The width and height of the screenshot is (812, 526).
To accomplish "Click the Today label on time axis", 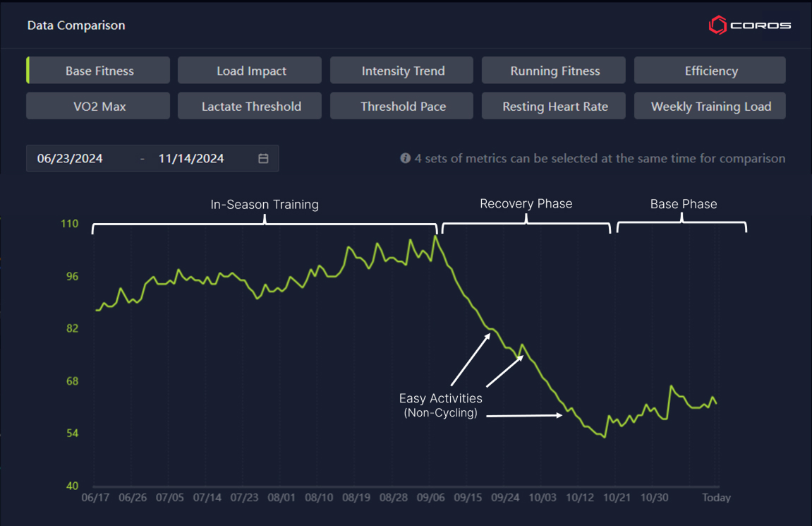I will point(716,498).
